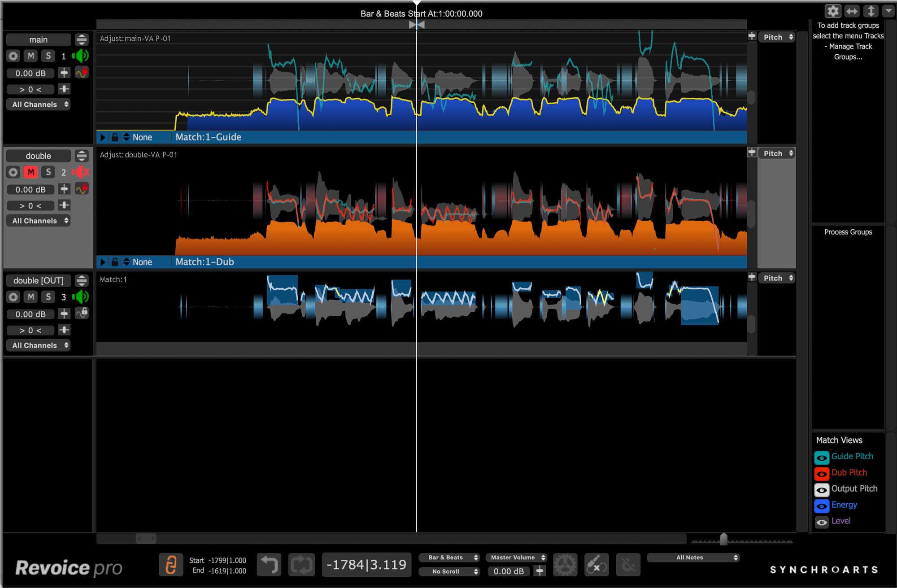Screen dimensions: 897x588
Task: Click plus icon beside main track Pitch selector
Action: coord(752,36)
